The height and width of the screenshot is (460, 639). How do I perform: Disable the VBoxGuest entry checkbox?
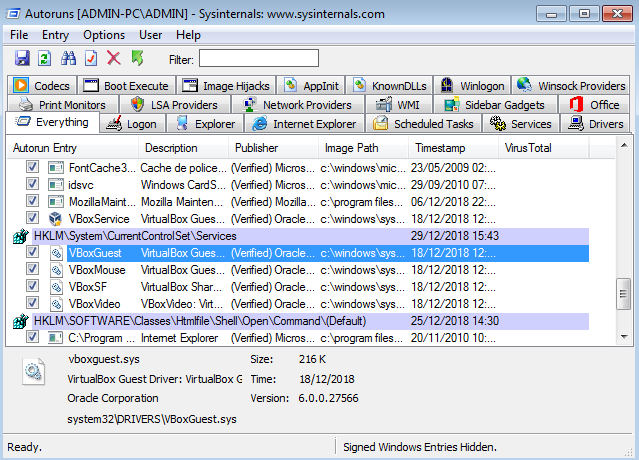(x=32, y=252)
